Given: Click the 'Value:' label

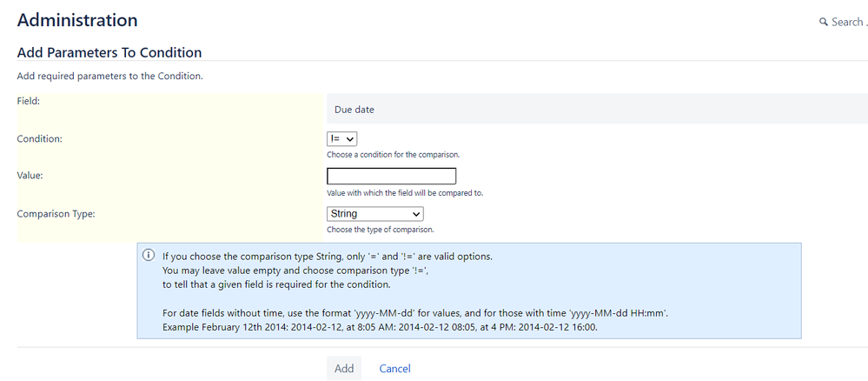Looking at the screenshot, I should pos(30,175).
